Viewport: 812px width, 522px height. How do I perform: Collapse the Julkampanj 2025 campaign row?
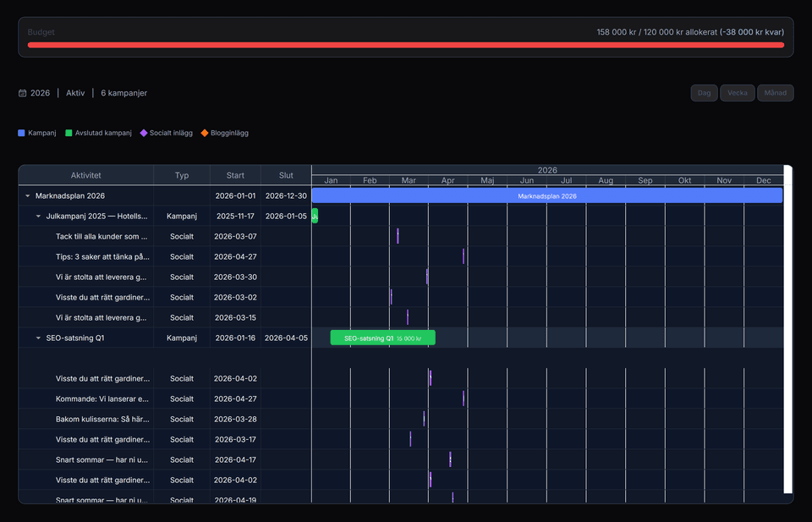38,216
